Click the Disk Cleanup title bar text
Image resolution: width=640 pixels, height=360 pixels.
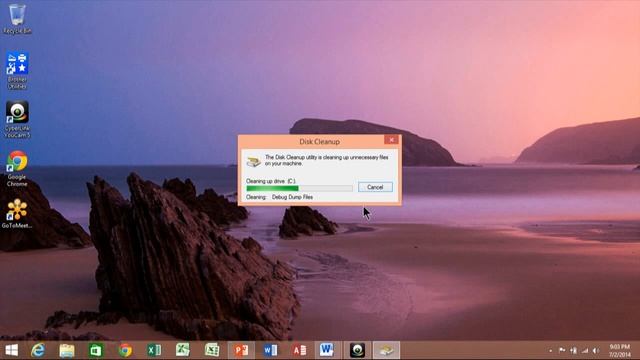[319, 142]
